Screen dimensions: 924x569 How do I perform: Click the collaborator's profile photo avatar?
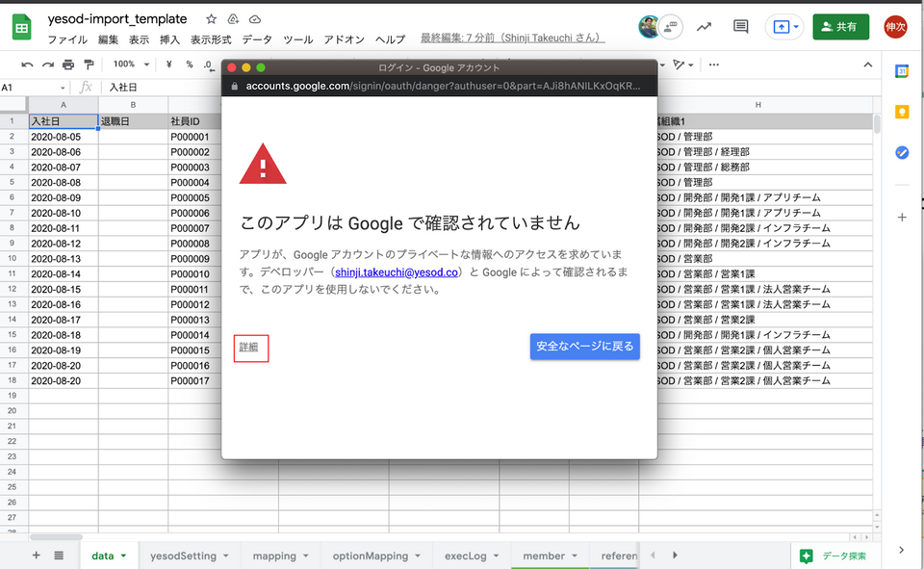[x=649, y=27]
